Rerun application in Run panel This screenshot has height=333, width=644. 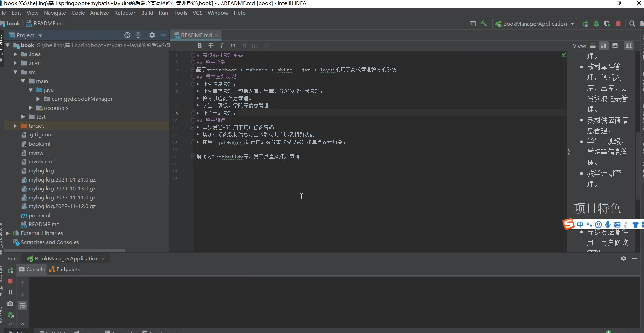10,271
